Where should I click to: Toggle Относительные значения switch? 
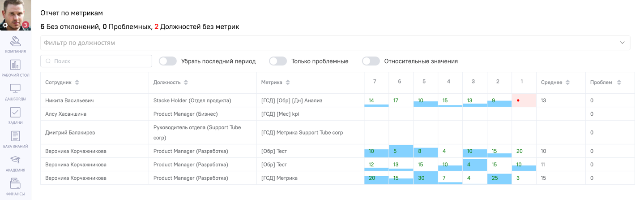pos(371,61)
